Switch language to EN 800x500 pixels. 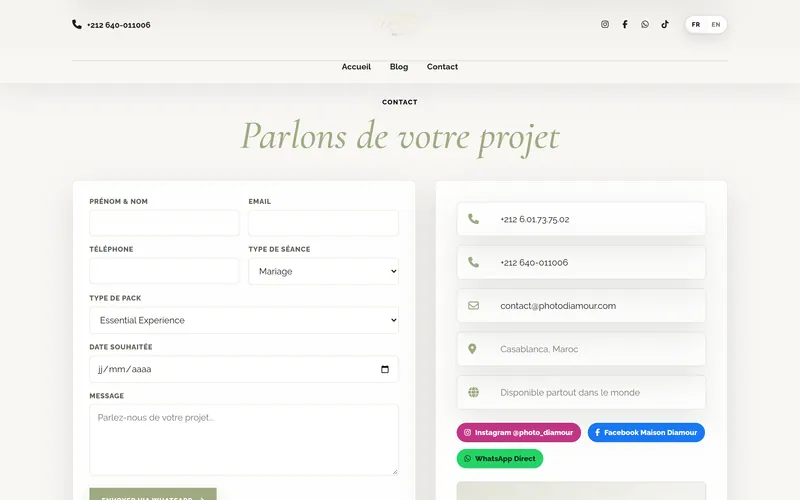716,24
